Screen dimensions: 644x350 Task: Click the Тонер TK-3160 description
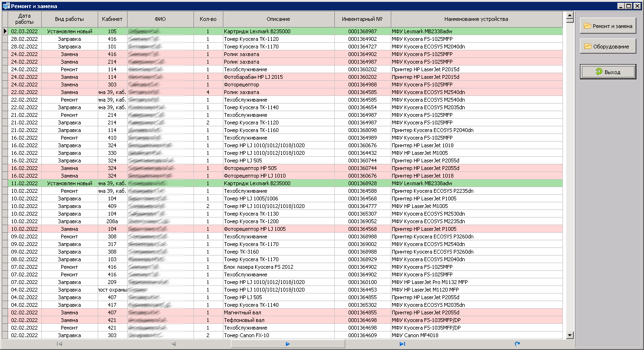tap(278, 252)
